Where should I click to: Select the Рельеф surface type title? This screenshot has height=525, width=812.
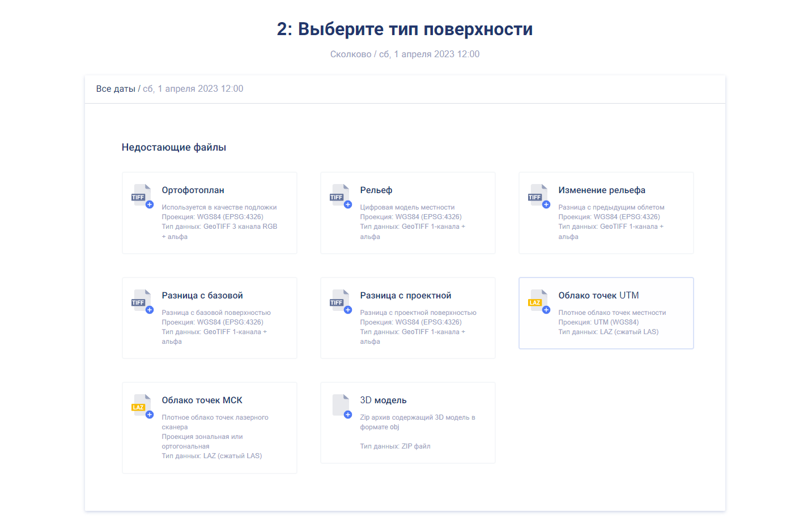(376, 190)
